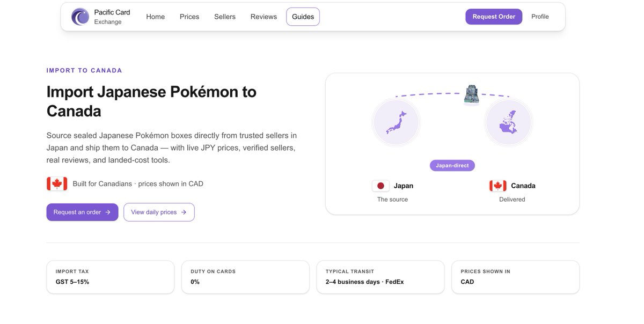This screenshot has width=644, height=324.
Task: Click the heading Import Japanese Pokémon to Canada
Action: (152, 101)
